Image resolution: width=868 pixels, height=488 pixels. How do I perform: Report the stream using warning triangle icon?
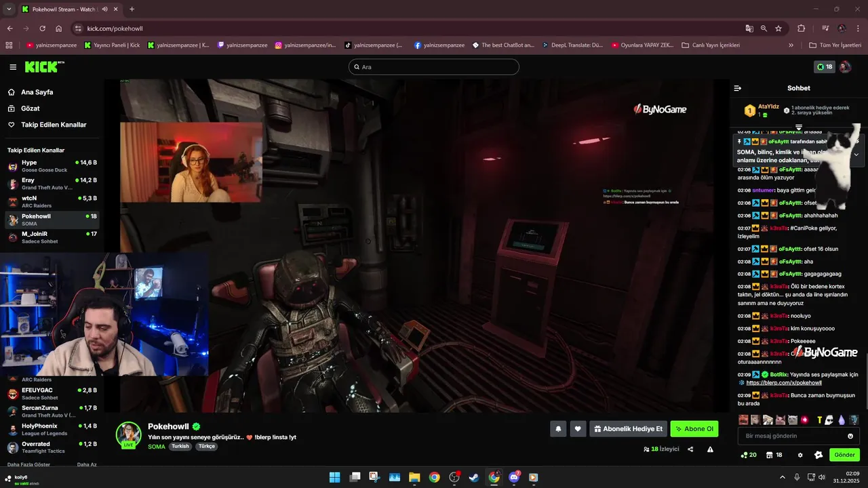pos(710,449)
